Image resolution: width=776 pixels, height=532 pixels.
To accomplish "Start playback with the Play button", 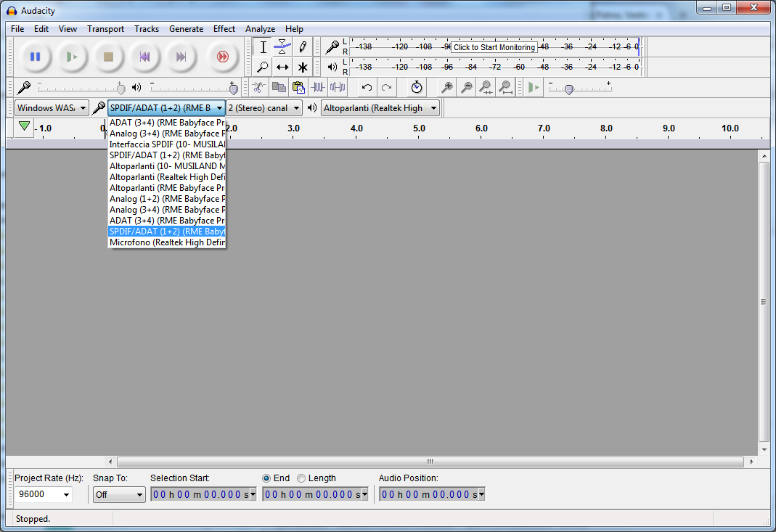I will click(x=72, y=57).
